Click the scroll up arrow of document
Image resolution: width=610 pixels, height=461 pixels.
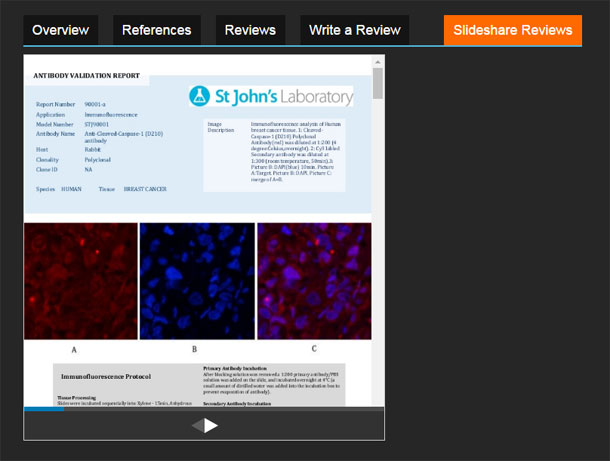(378, 62)
